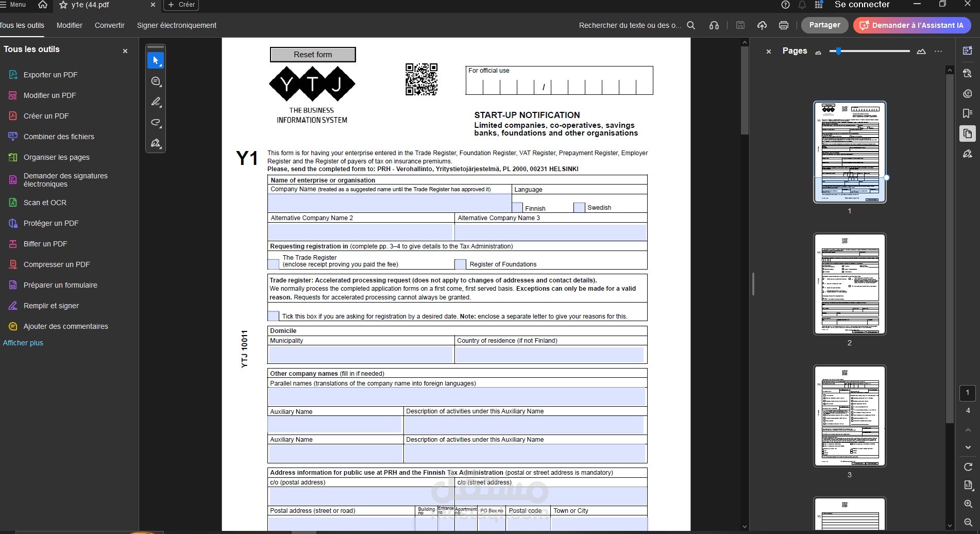This screenshot has height=534, width=980.
Task: Tick Register of Foundations checkbox
Action: coord(461,264)
